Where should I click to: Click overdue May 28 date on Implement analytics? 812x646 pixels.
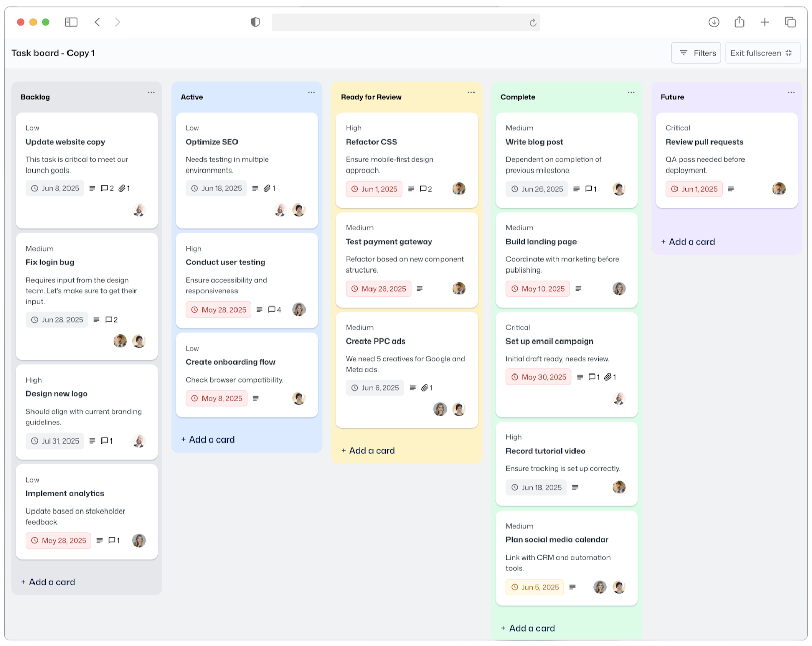(58, 541)
